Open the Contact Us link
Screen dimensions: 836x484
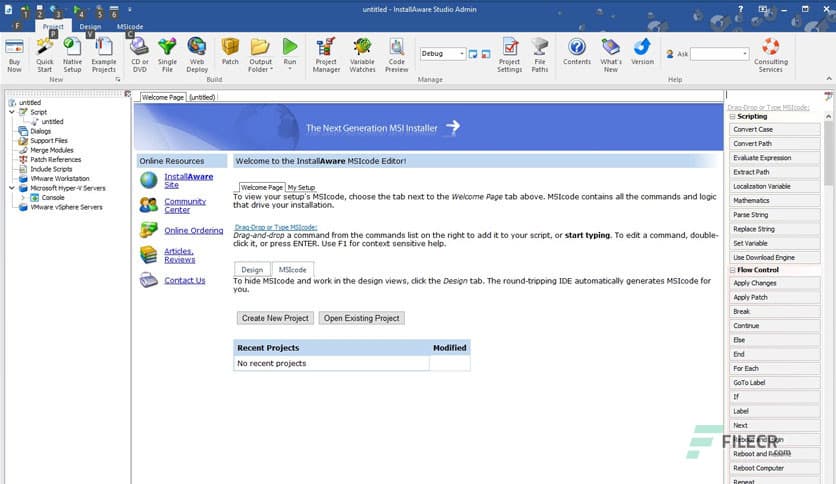pyautogui.click(x=184, y=280)
